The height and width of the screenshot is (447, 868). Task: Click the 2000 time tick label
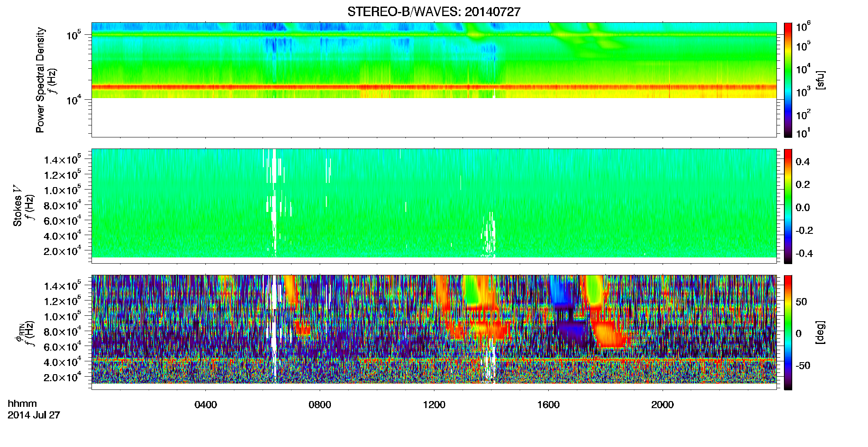point(663,405)
